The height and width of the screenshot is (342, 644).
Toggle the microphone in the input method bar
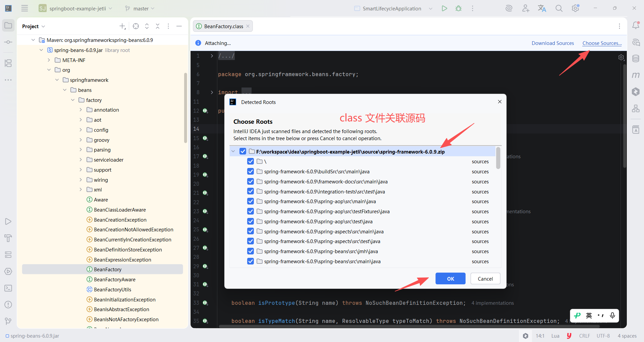(x=612, y=316)
